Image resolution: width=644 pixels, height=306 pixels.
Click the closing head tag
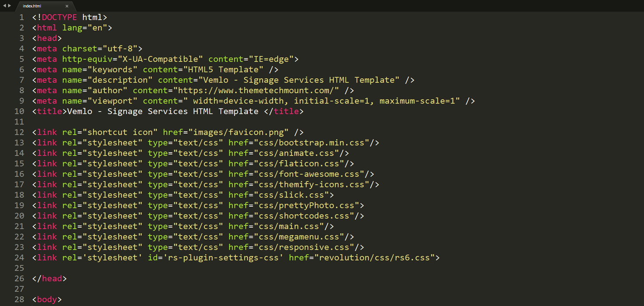pyautogui.click(x=49, y=278)
